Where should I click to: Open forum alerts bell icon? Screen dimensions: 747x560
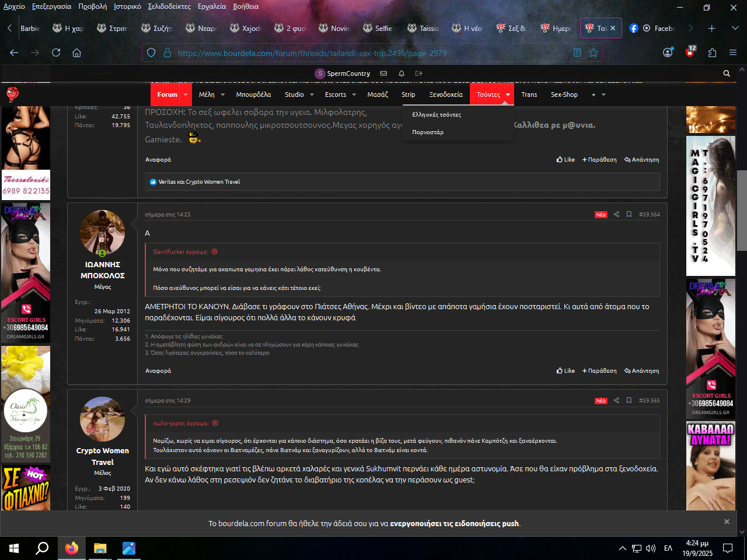coord(402,73)
